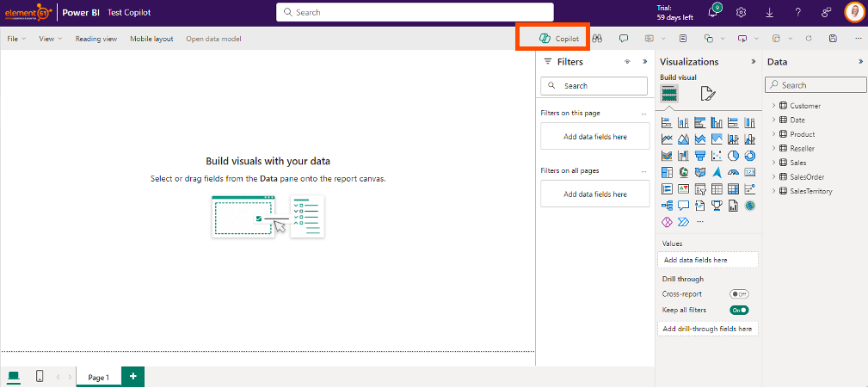Select the Format visual pen icon
This screenshot has width=868, height=388.
point(707,94)
